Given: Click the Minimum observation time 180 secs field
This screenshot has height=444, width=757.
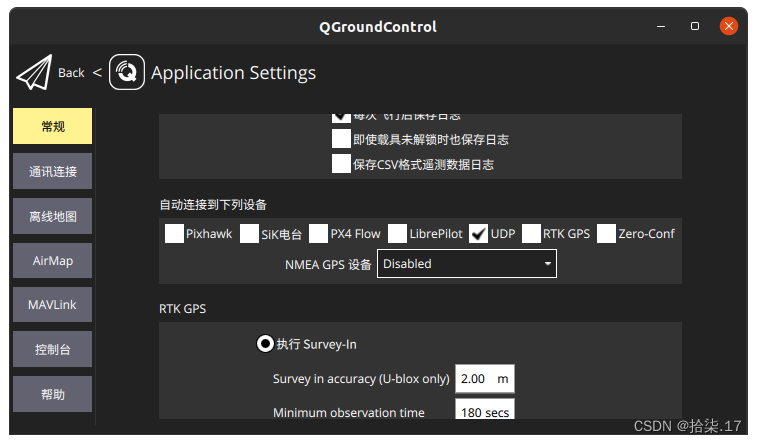Looking at the screenshot, I should (x=485, y=410).
